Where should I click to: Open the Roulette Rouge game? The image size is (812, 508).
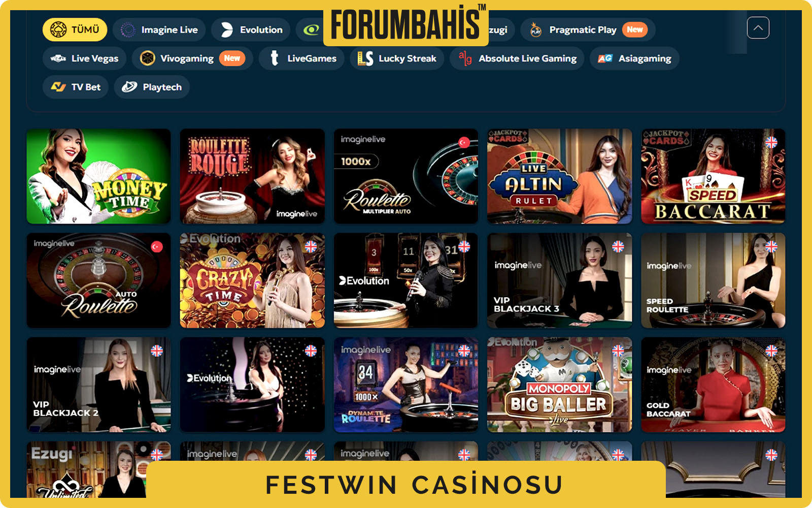(x=252, y=176)
